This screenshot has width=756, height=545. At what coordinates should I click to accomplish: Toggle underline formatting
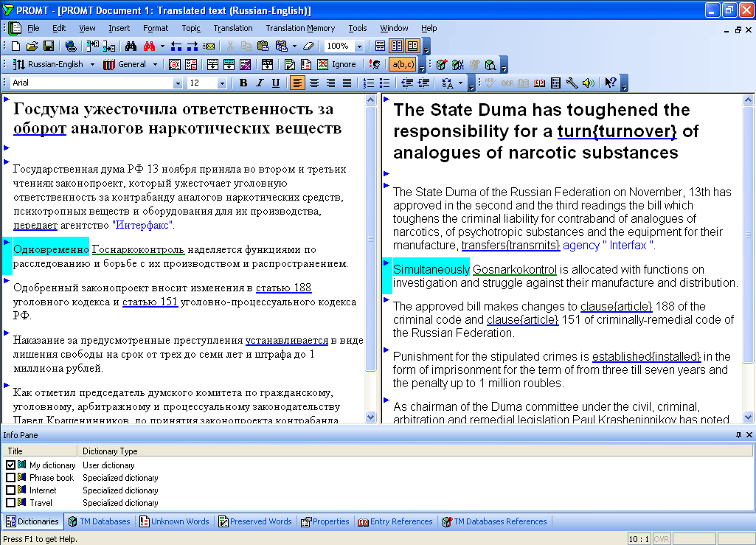276,83
